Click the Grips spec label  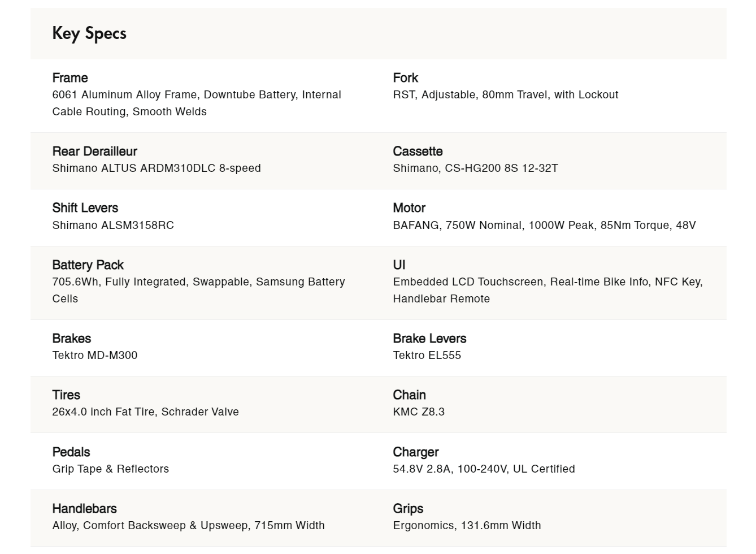(408, 508)
